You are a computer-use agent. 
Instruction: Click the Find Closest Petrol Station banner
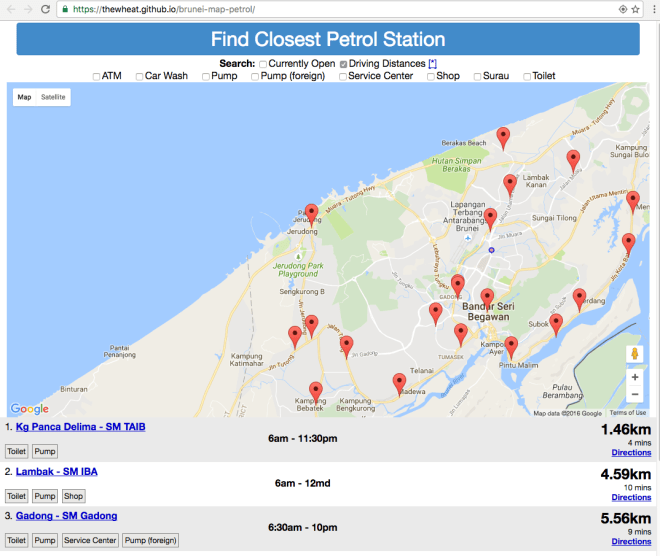pos(328,39)
